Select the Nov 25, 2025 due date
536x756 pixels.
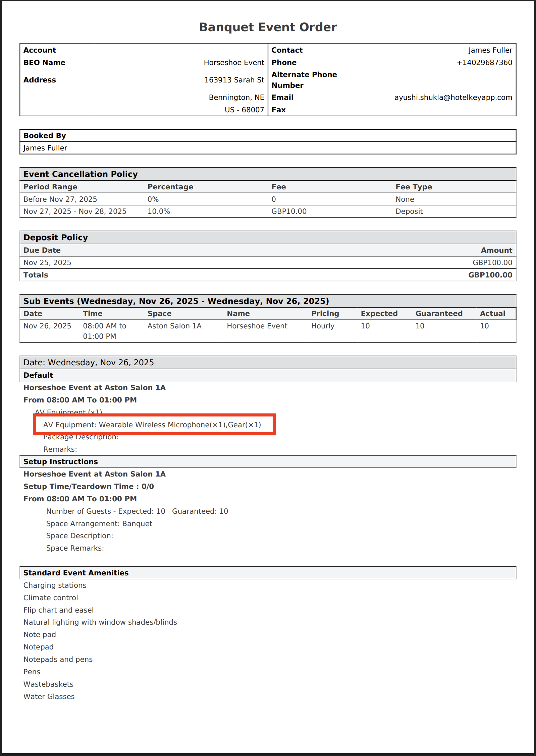click(x=47, y=263)
